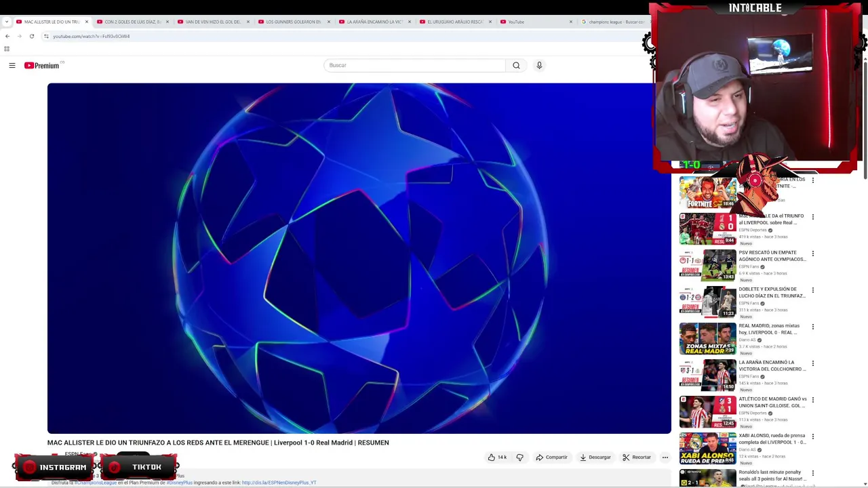Go back in browser history
This screenshot has width=868, height=488.
tap(7, 36)
